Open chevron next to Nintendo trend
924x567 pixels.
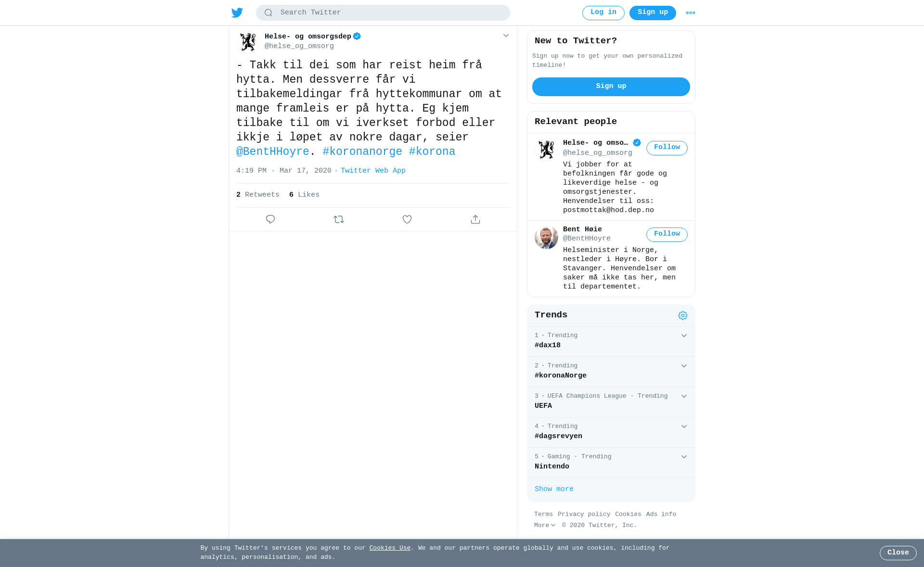(x=684, y=457)
